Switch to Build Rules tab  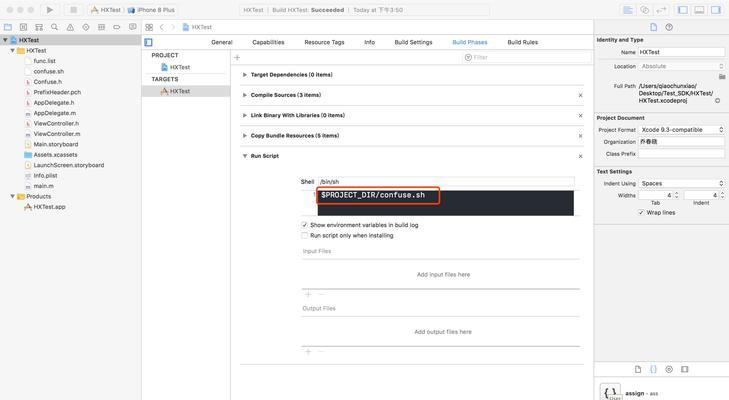coord(523,42)
